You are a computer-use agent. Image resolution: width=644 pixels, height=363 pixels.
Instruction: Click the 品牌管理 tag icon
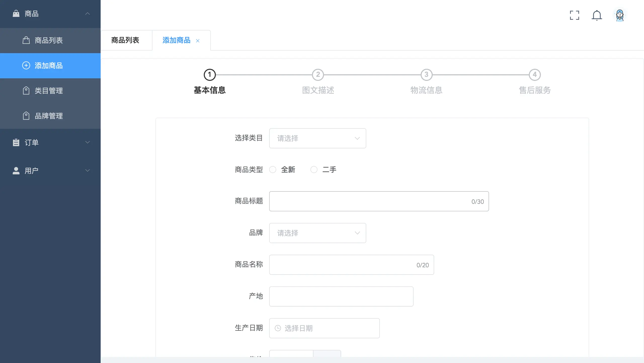click(x=26, y=116)
